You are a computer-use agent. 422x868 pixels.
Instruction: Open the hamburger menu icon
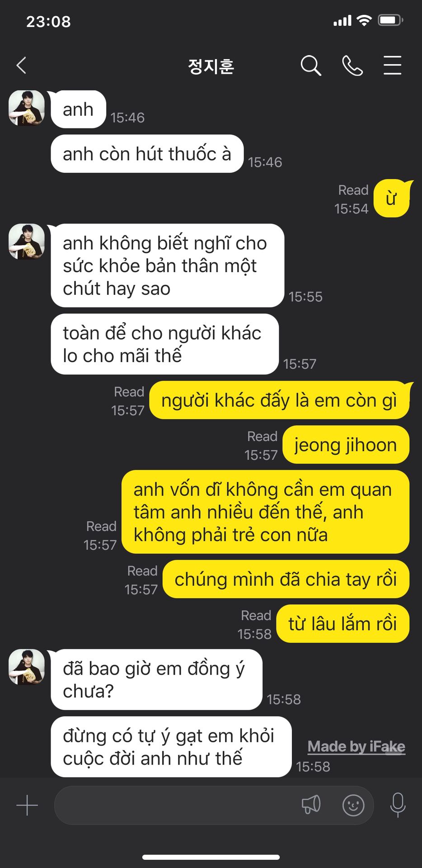[392, 66]
